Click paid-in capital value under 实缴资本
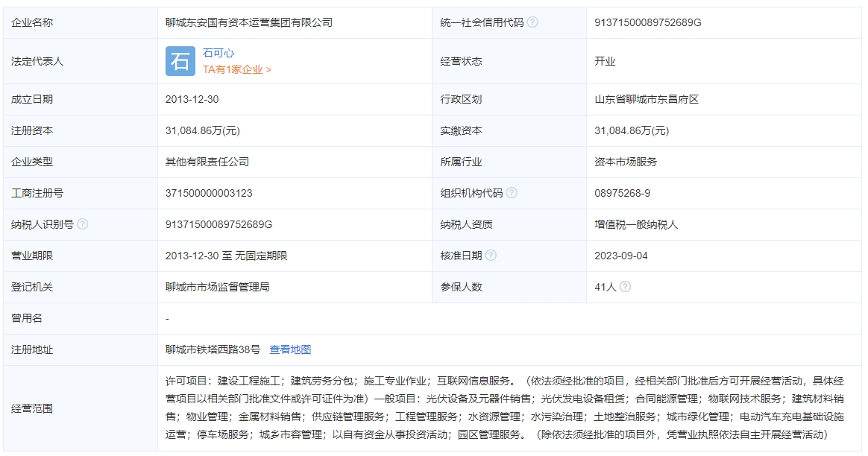 click(x=632, y=130)
